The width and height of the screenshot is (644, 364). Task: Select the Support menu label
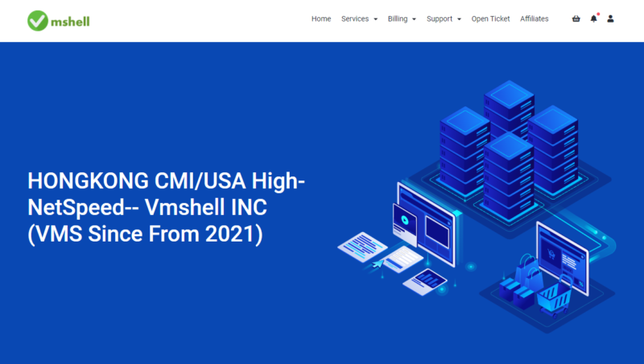coord(440,19)
